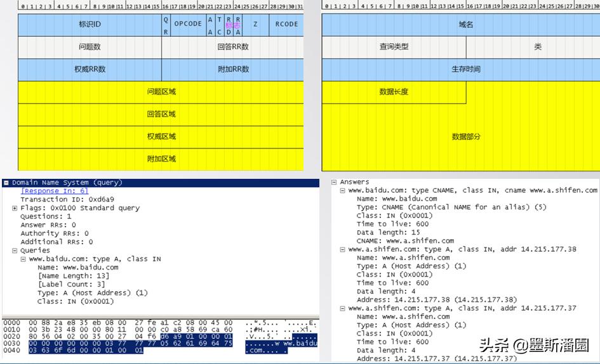Click the 标识ID cell in header diagram

(90, 25)
